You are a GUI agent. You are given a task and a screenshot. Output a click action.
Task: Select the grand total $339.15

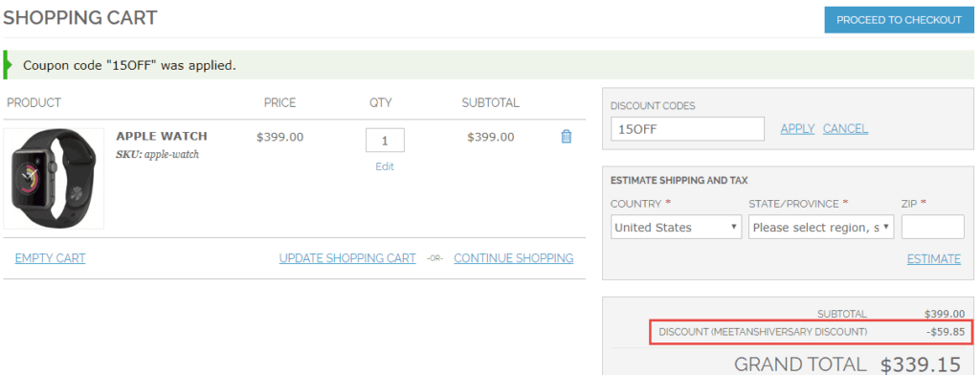(x=920, y=364)
